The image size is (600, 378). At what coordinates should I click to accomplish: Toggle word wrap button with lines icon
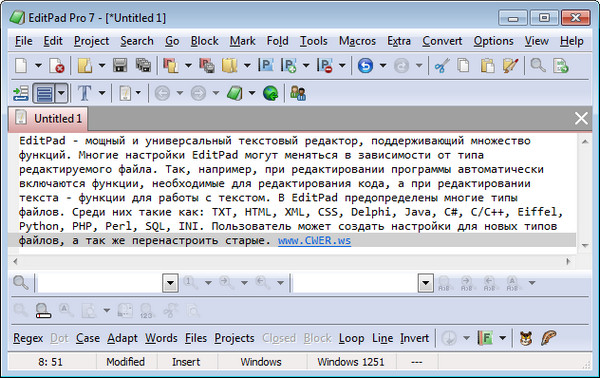[x=44, y=93]
